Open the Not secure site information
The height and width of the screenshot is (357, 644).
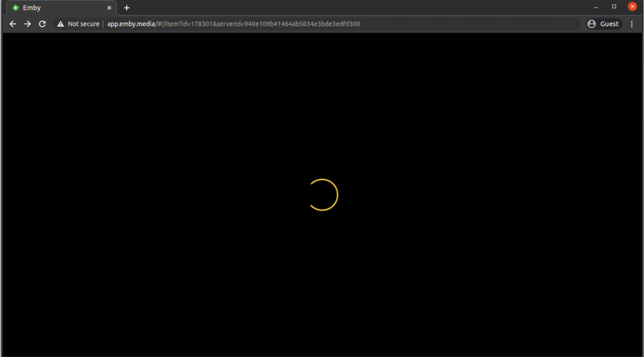click(78, 24)
